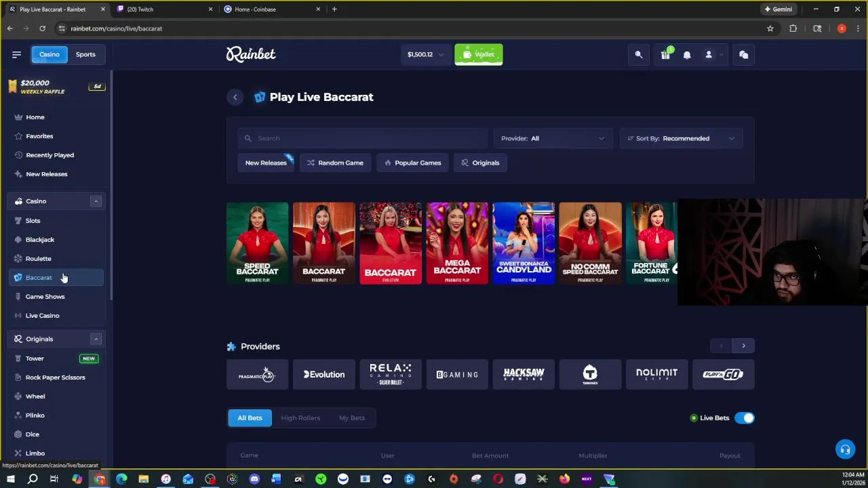Switch to Sports mode
This screenshot has width=868, height=488.
(x=85, y=54)
